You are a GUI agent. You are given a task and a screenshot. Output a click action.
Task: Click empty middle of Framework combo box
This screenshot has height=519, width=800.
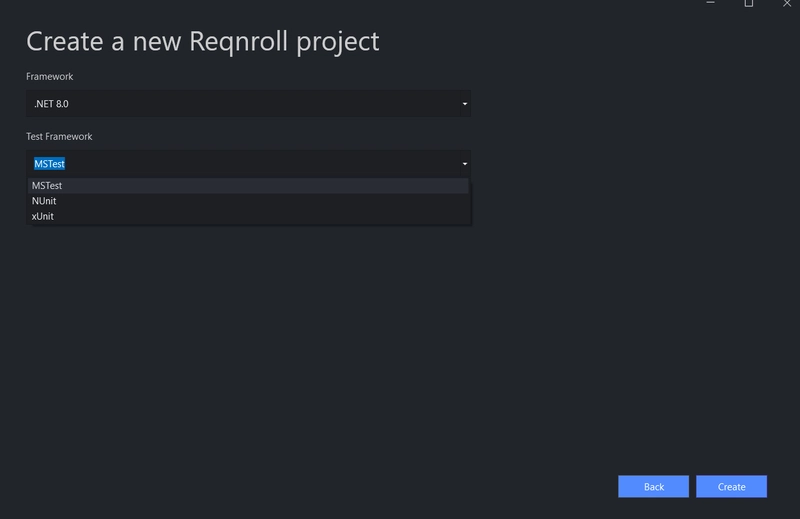[250, 103]
